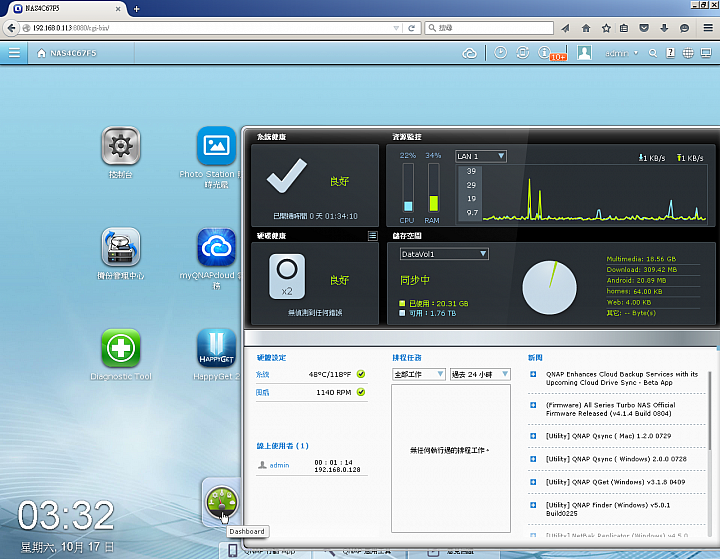Open QNAP Qsync (Mac) 1.2.0 news
This screenshot has width=720, height=559.
pyautogui.click(x=608, y=436)
